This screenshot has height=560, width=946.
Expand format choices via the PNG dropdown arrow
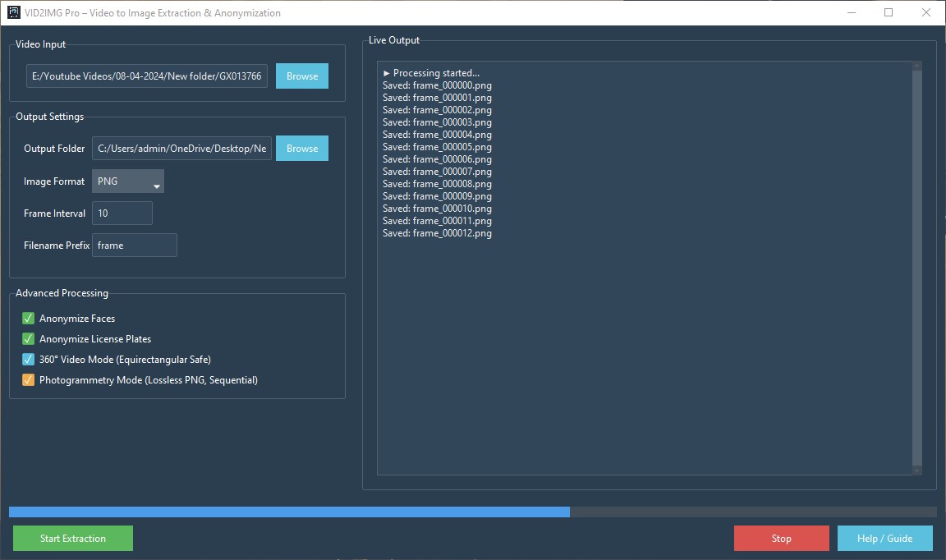point(156,182)
